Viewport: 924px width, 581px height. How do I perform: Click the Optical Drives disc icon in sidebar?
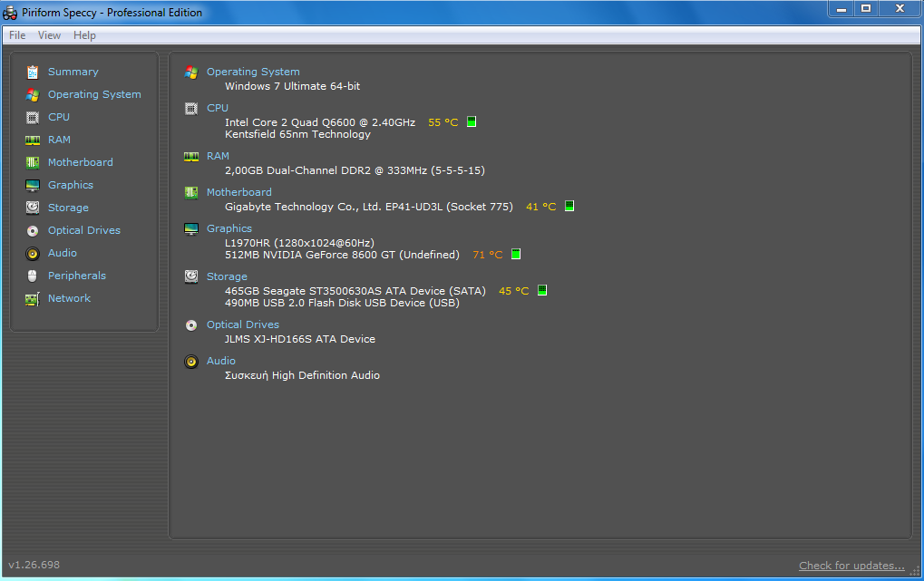pyautogui.click(x=33, y=231)
